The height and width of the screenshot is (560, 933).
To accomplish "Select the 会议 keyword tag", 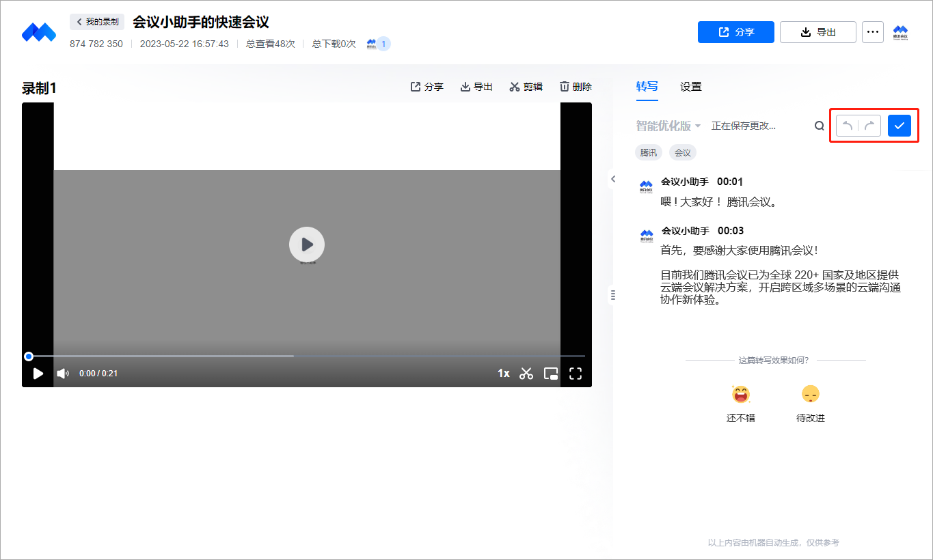I will coord(683,152).
